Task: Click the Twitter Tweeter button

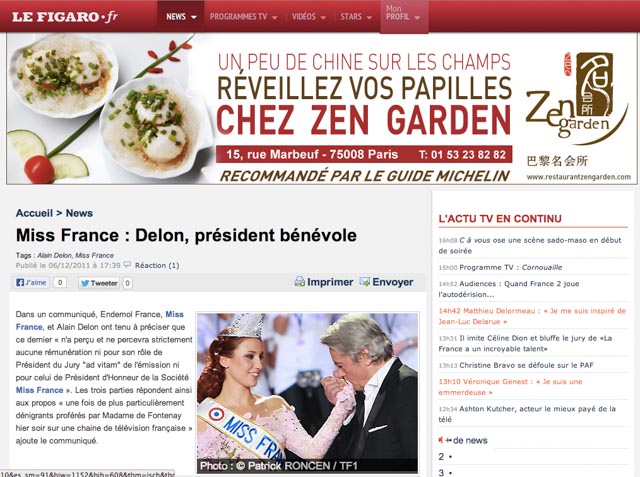Action: 99,283
